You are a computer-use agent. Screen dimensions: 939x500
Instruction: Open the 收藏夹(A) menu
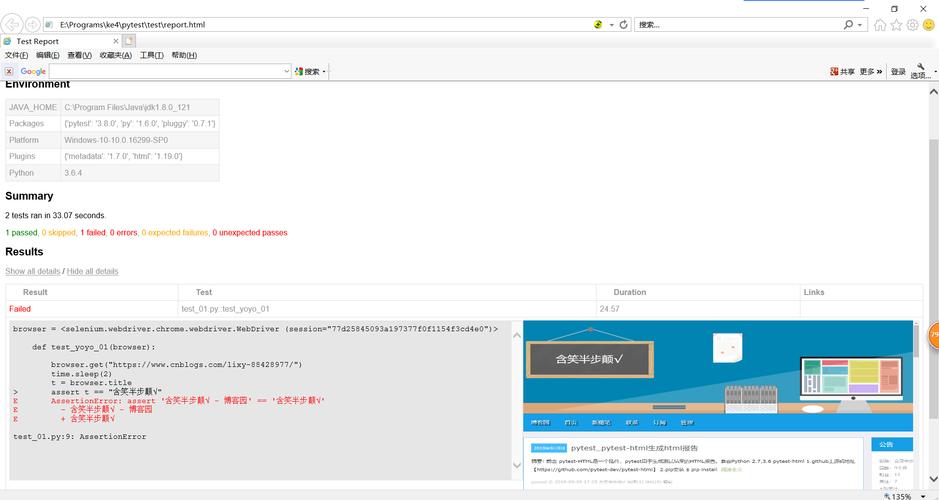[x=115, y=56]
